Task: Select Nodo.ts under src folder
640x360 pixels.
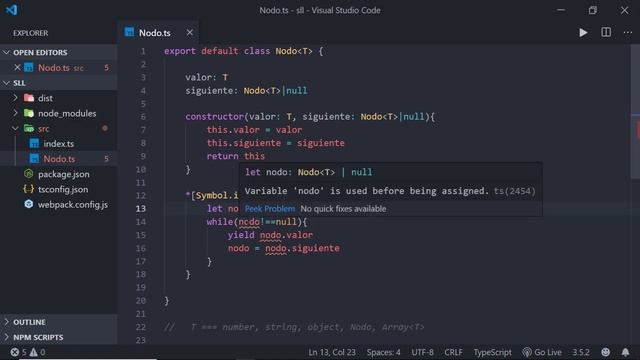Action: point(59,159)
